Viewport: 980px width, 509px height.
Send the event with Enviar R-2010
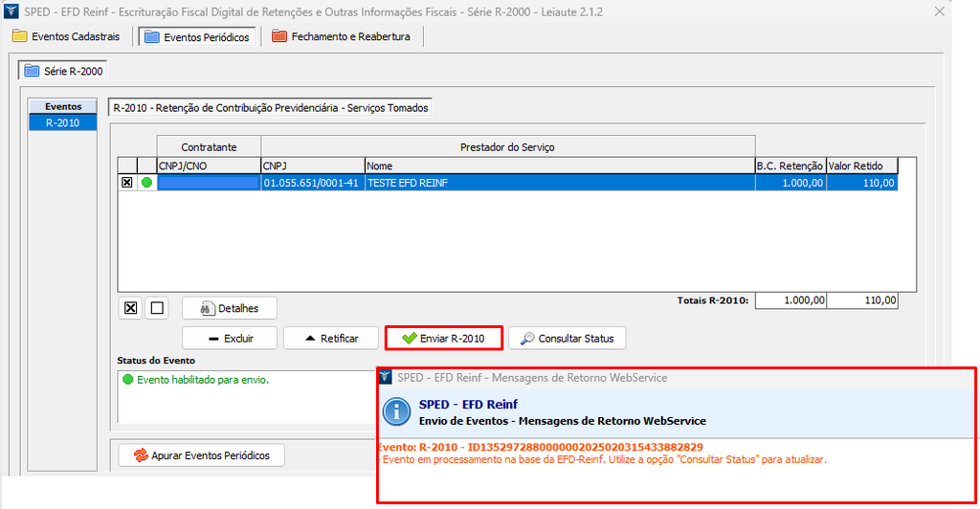click(443, 339)
